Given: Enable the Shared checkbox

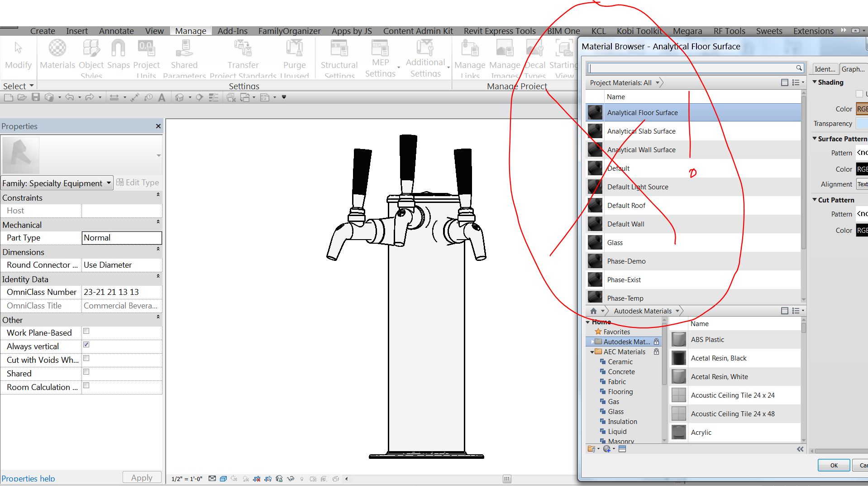Looking at the screenshot, I should pyautogui.click(x=86, y=372).
